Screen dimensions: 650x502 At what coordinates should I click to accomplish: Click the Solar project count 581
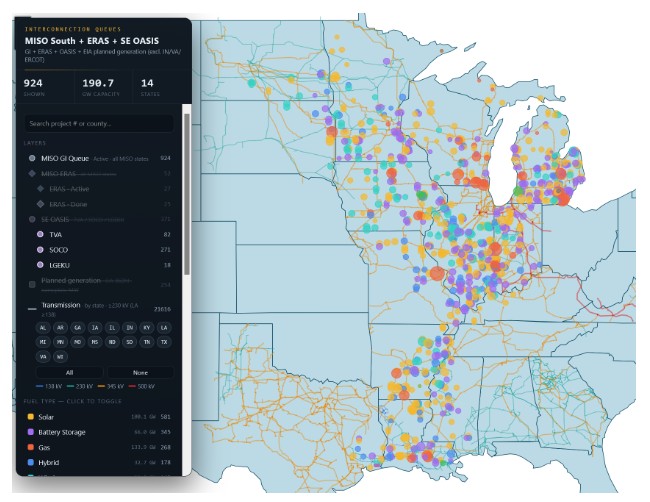(165, 417)
